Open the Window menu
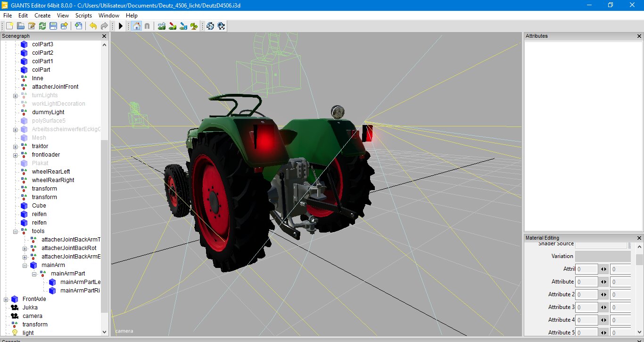This screenshot has height=342, width=644. [x=109, y=16]
